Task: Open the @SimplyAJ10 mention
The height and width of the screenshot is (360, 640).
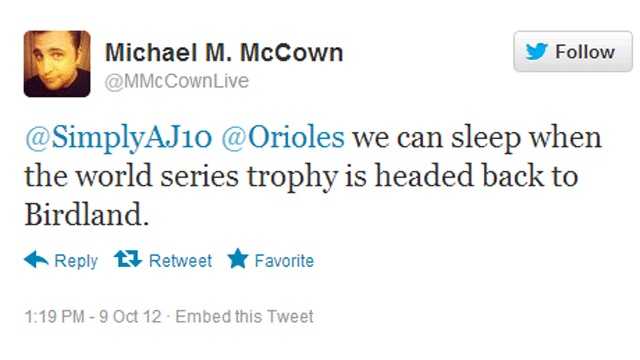Action: click(x=118, y=138)
